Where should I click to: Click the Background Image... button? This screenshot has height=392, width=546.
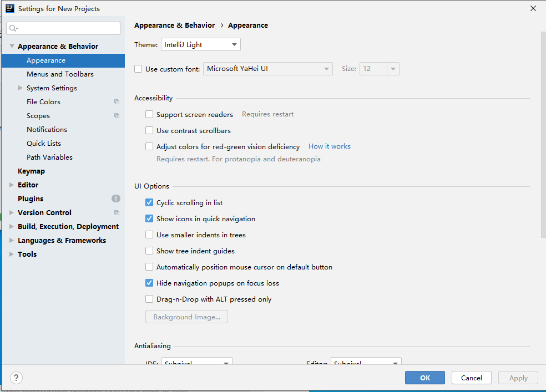click(186, 317)
